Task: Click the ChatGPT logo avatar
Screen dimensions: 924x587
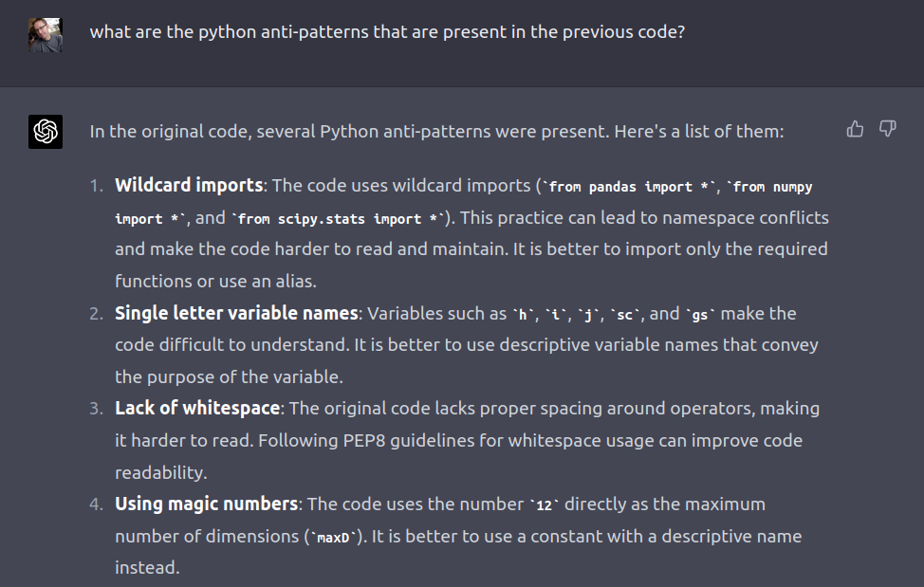Action: (x=46, y=132)
